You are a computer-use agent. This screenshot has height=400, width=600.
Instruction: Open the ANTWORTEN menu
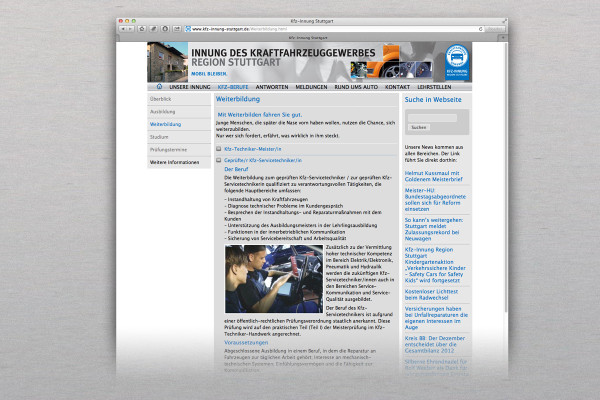point(272,87)
